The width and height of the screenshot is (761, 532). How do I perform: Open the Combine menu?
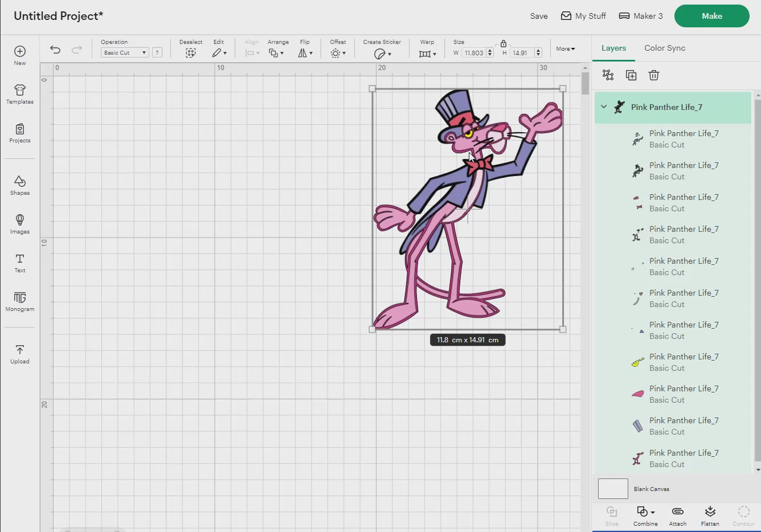645,516
